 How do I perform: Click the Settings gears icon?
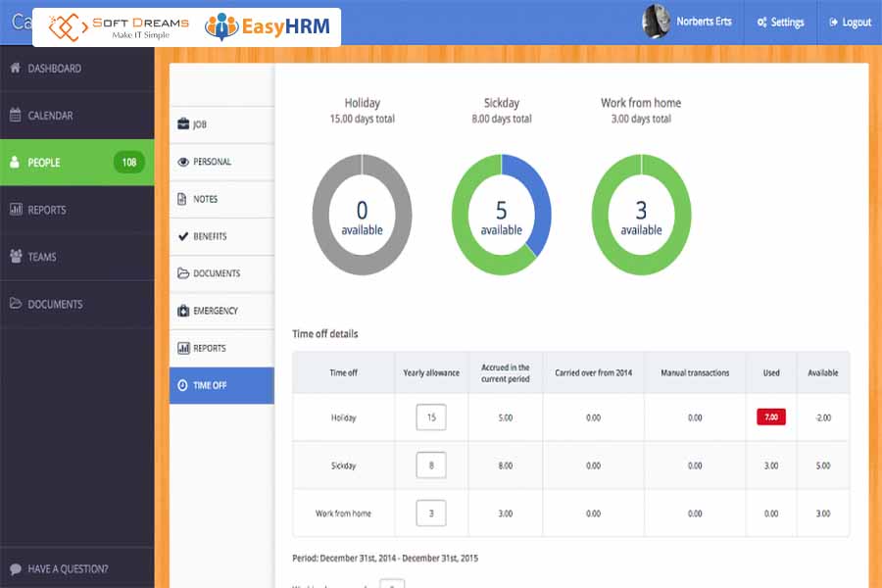[762, 23]
